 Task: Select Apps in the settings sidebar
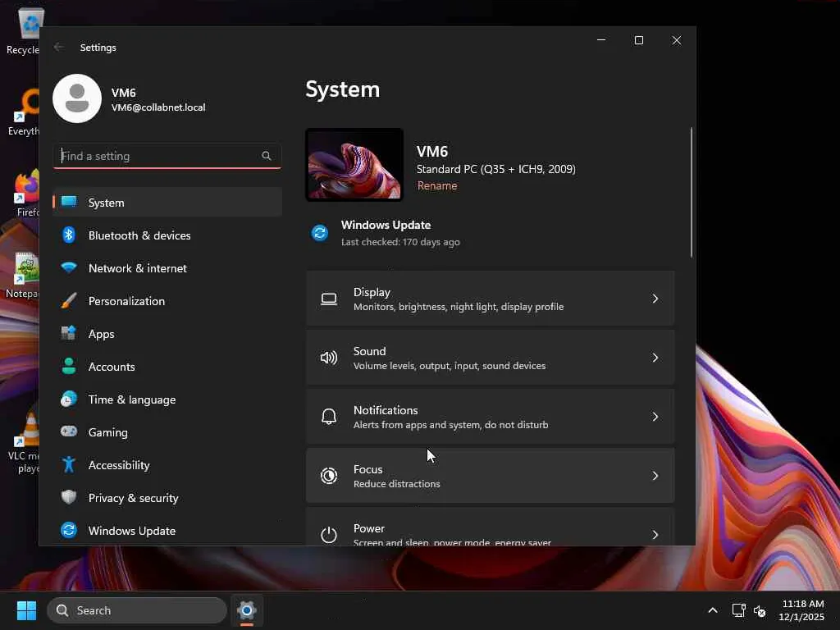click(102, 334)
